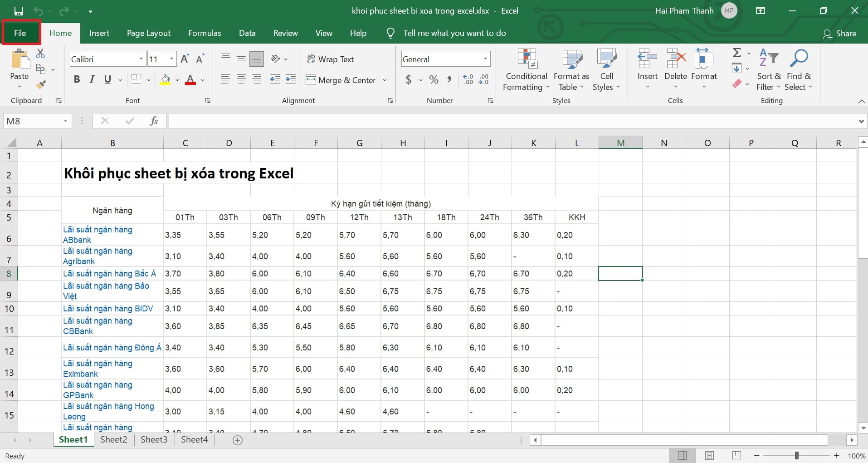The width and height of the screenshot is (868, 463).
Task: Apply the red Font Color swatch
Action: [190, 80]
